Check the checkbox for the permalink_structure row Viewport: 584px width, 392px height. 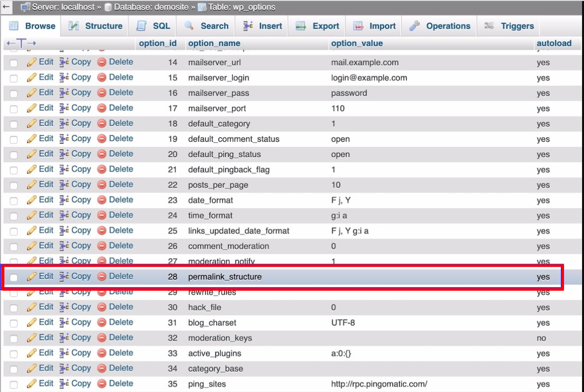[x=13, y=276]
